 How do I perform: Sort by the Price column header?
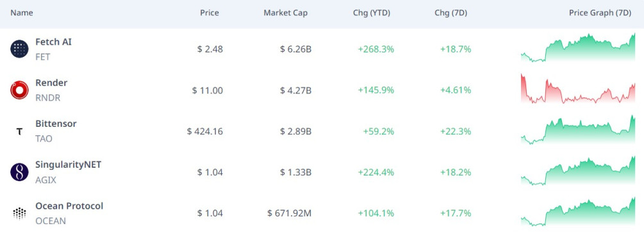pyautogui.click(x=210, y=13)
